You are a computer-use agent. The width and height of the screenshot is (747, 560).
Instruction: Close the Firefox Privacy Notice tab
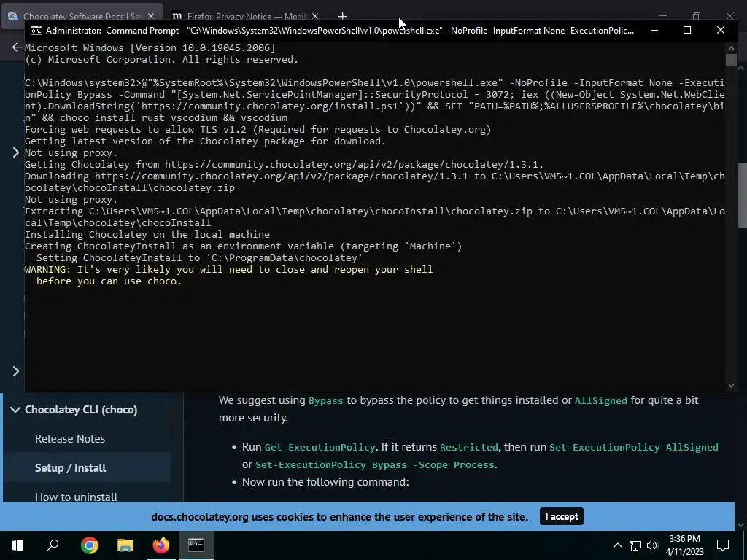315,16
